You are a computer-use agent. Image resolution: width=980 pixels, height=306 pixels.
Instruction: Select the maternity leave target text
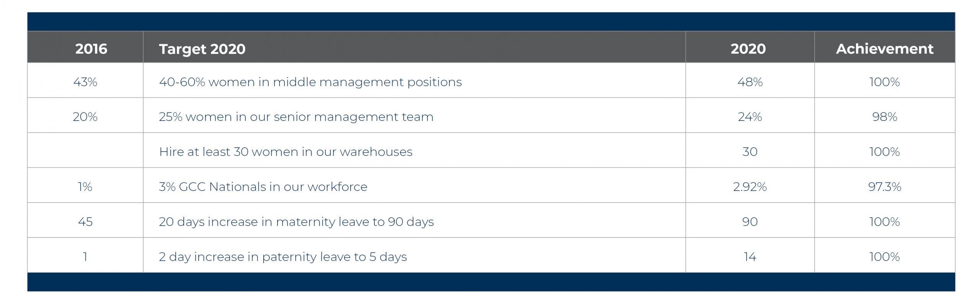pos(296,221)
